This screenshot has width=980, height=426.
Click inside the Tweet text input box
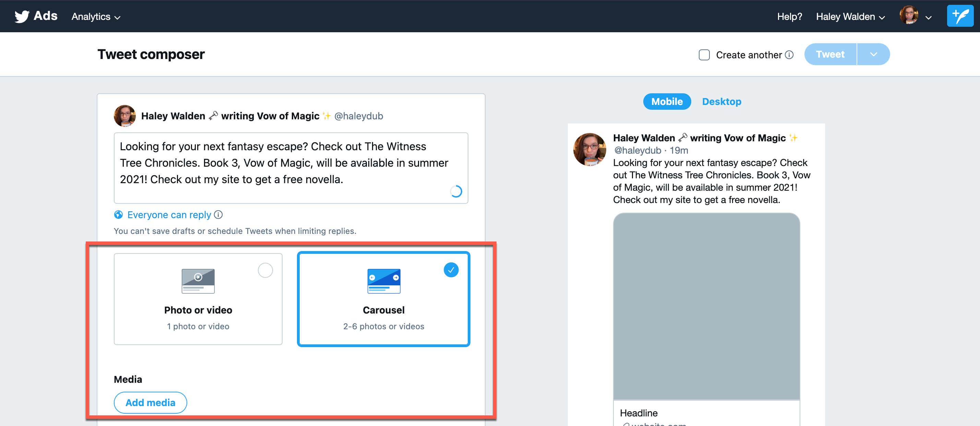pyautogui.click(x=291, y=167)
